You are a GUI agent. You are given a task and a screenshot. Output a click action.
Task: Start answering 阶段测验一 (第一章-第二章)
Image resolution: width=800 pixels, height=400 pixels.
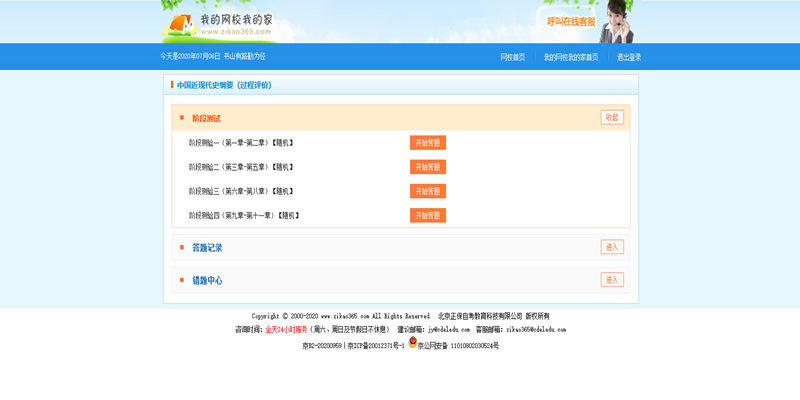coord(427,143)
